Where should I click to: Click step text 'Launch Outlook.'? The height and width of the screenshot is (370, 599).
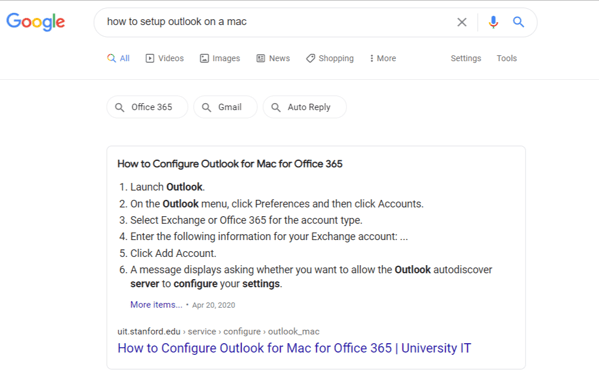click(168, 187)
